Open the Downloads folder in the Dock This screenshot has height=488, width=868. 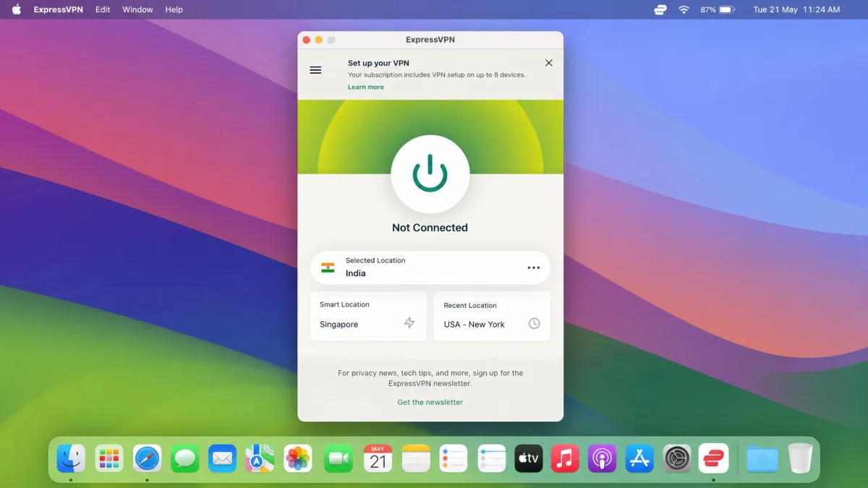tap(762, 458)
